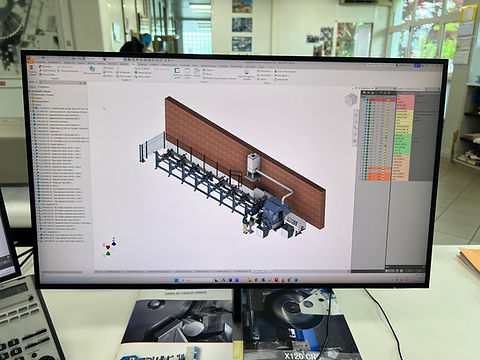Click the view orientation cube

pos(350,99)
